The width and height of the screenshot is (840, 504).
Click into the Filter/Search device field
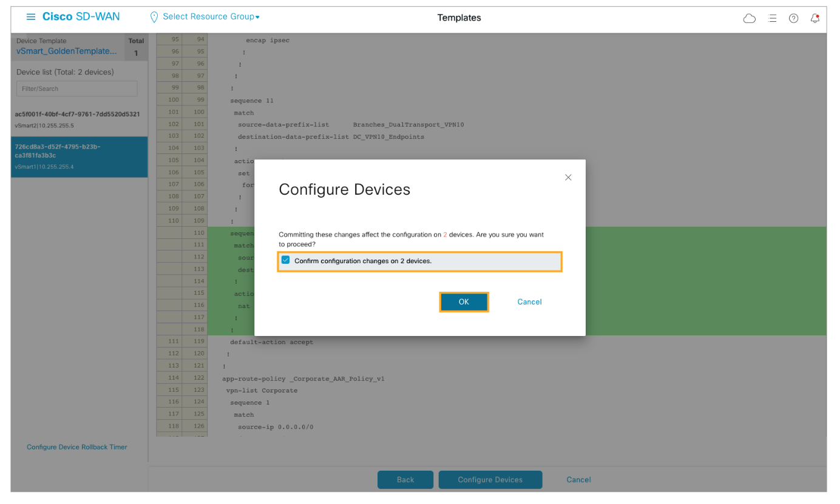77,89
